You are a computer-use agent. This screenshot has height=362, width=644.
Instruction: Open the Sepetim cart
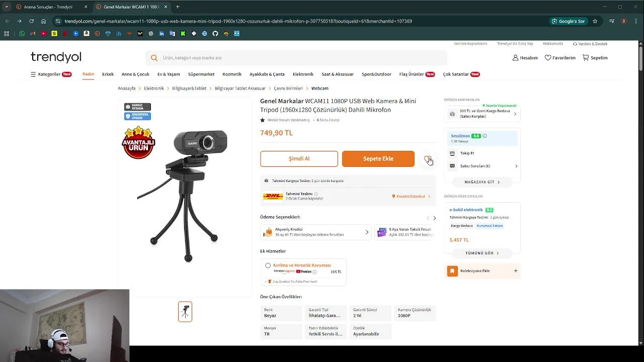coord(595,58)
